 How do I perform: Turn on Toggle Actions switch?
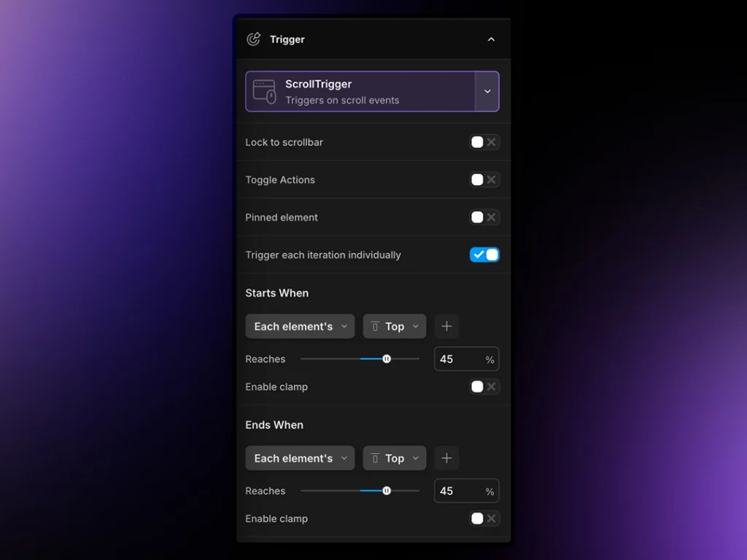[484, 180]
